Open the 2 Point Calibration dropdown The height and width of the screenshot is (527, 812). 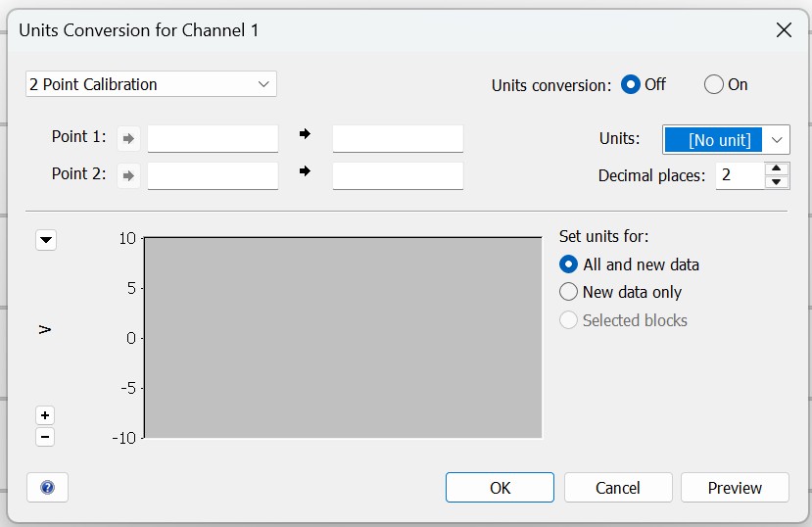pyautogui.click(x=151, y=84)
